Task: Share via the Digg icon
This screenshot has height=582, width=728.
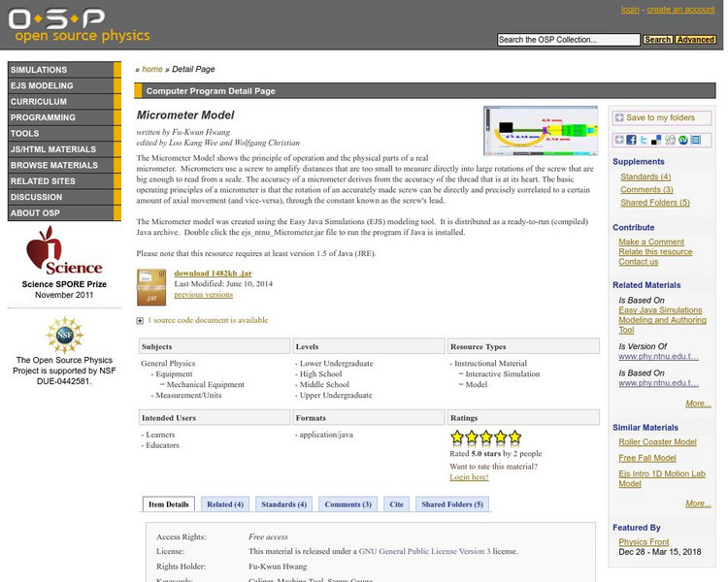Action: pos(670,140)
